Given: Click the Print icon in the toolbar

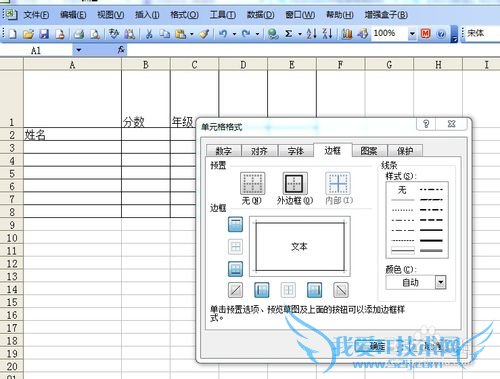Looking at the screenshot, I should tap(79, 34).
